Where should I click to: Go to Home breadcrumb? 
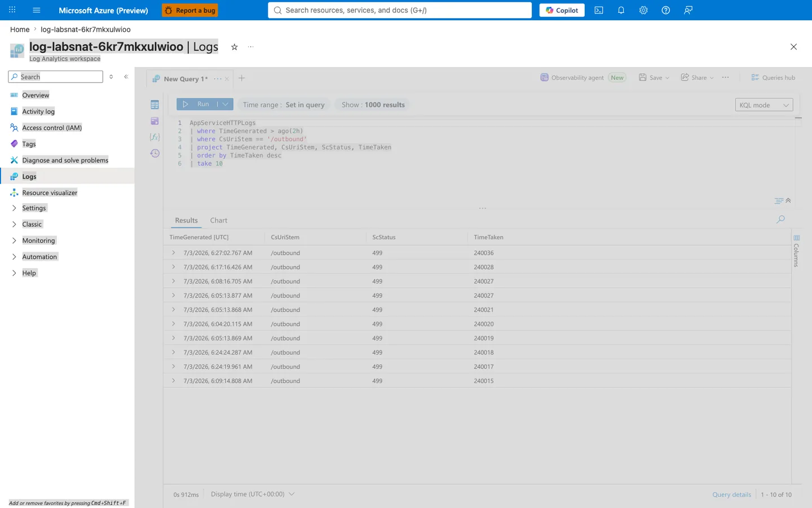(x=20, y=29)
